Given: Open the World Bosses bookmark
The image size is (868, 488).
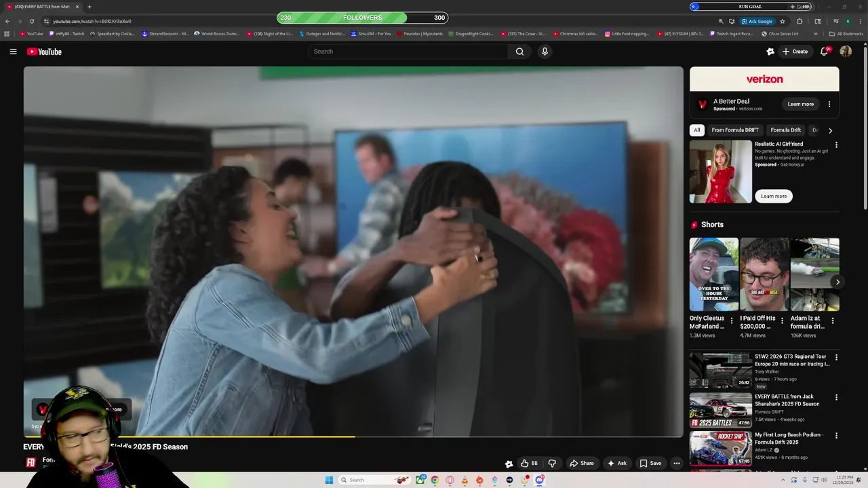Looking at the screenshot, I should click(216, 34).
